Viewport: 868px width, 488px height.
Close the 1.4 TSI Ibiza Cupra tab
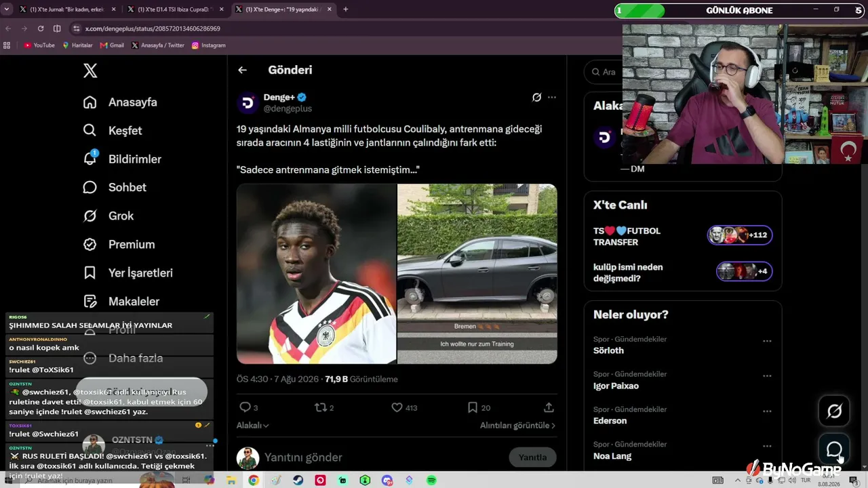point(220,9)
